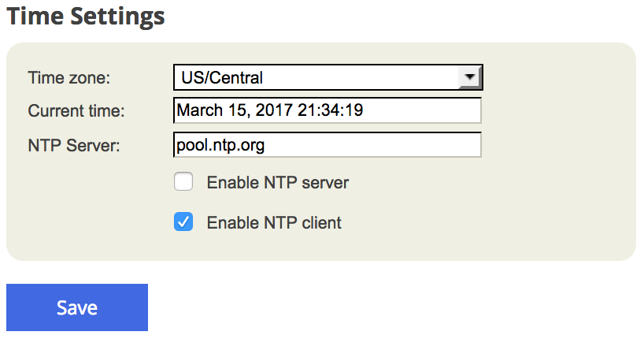Click the Time Settings heading
Viewport: 644px width, 339px height.
pos(86,17)
